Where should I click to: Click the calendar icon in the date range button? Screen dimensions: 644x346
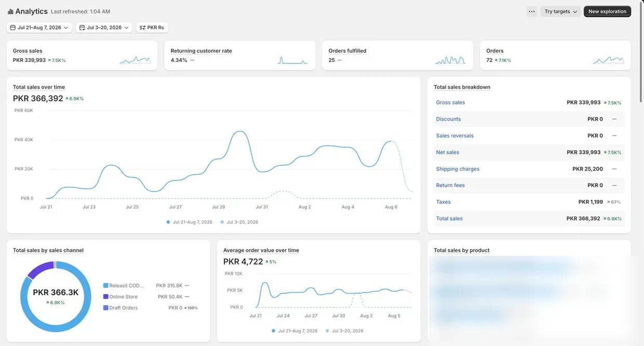(13, 28)
